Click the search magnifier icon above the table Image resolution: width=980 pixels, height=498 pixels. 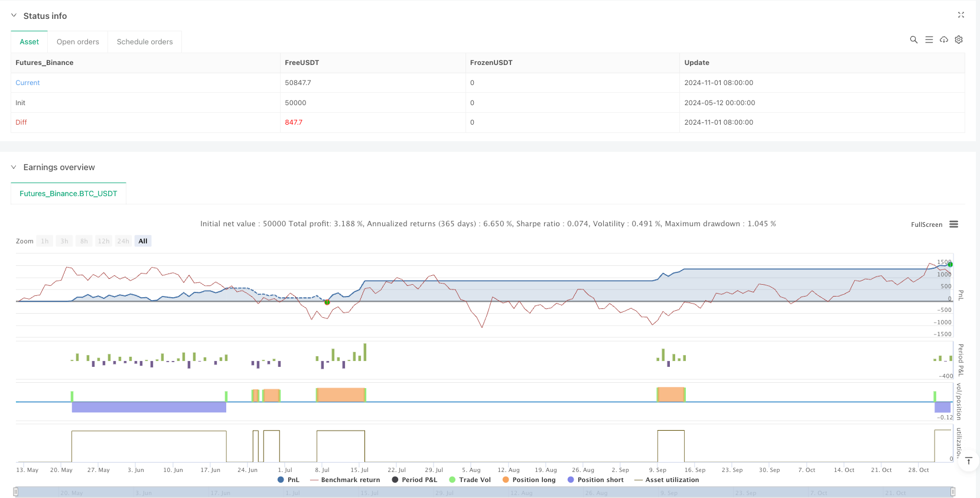pos(913,40)
